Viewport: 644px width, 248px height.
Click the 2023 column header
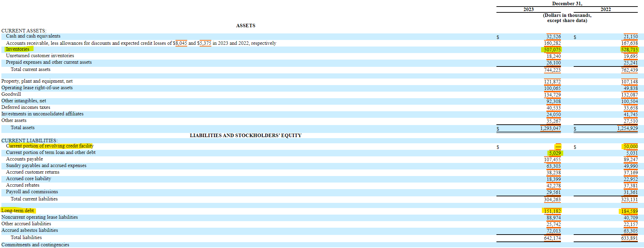(x=529, y=9)
